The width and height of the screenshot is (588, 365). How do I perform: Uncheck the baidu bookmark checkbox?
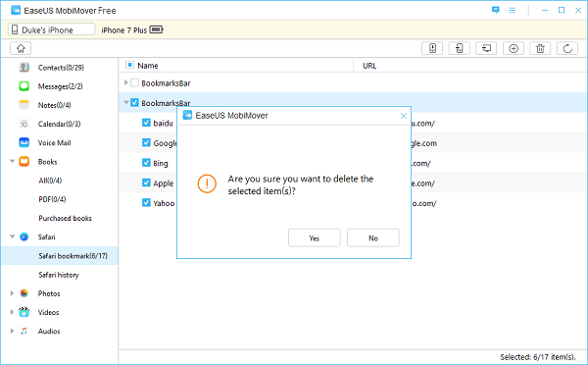pyautogui.click(x=146, y=123)
